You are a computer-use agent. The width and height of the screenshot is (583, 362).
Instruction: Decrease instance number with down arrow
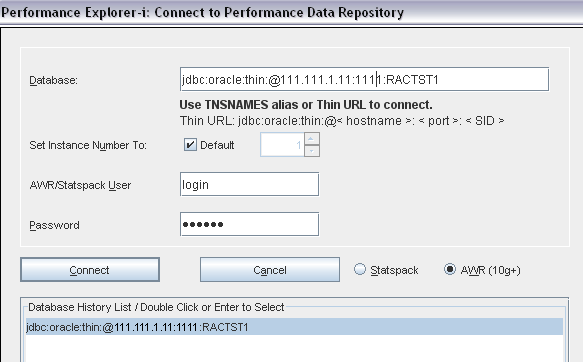tap(312, 151)
